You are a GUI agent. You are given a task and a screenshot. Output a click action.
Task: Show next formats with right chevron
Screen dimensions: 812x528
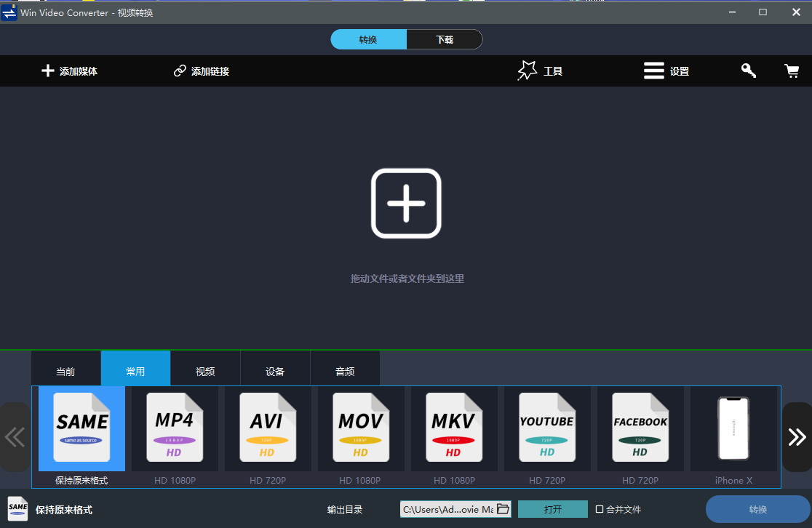[x=797, y=437]
